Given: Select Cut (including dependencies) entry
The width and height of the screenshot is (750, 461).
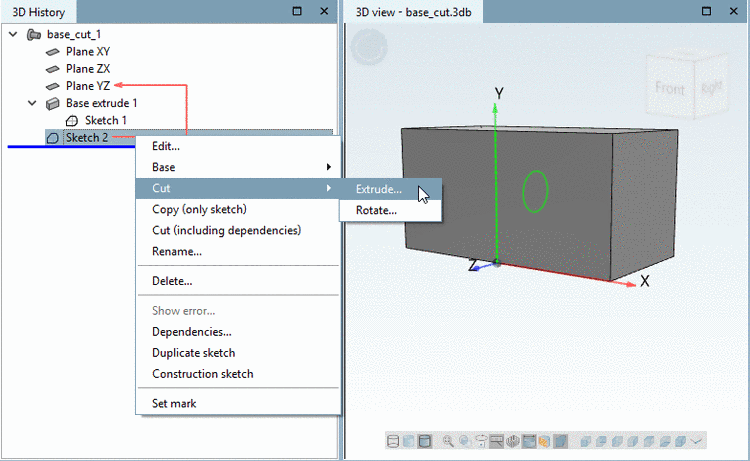Looking at the screenshot, I should tap(238, 230).
